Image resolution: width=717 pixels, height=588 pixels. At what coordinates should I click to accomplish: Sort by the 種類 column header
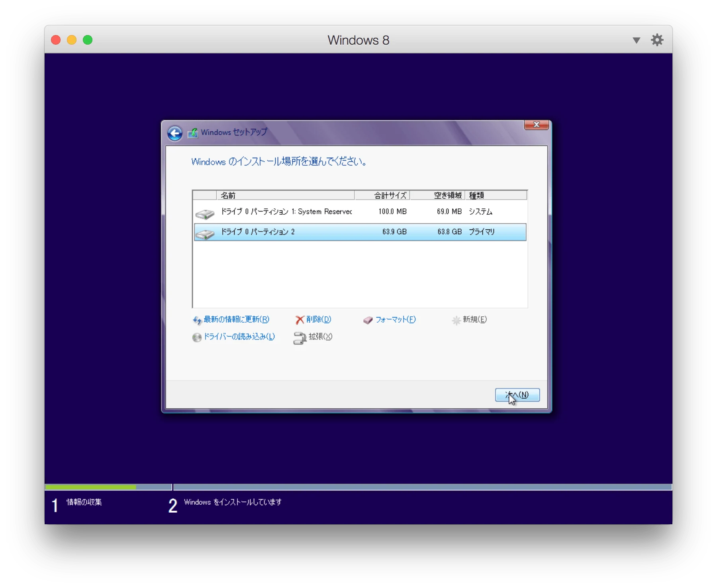[496, 195]
